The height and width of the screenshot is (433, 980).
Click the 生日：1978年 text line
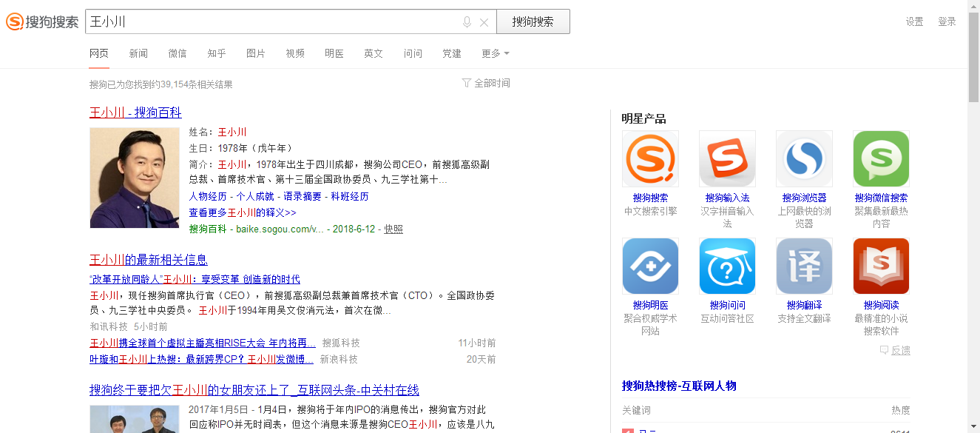[x=243, y=148]
